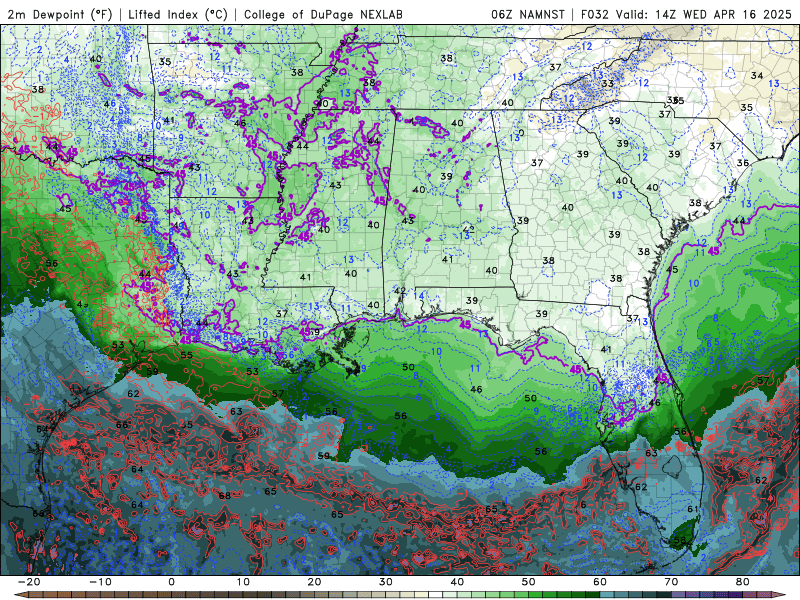Click the "06Z NAMNST" model run label

pos(528,15)
